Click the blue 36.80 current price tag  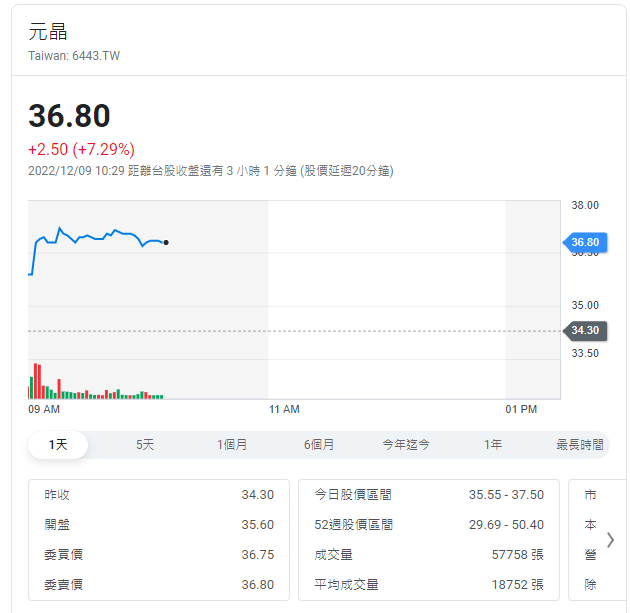(x=585, y=242)
